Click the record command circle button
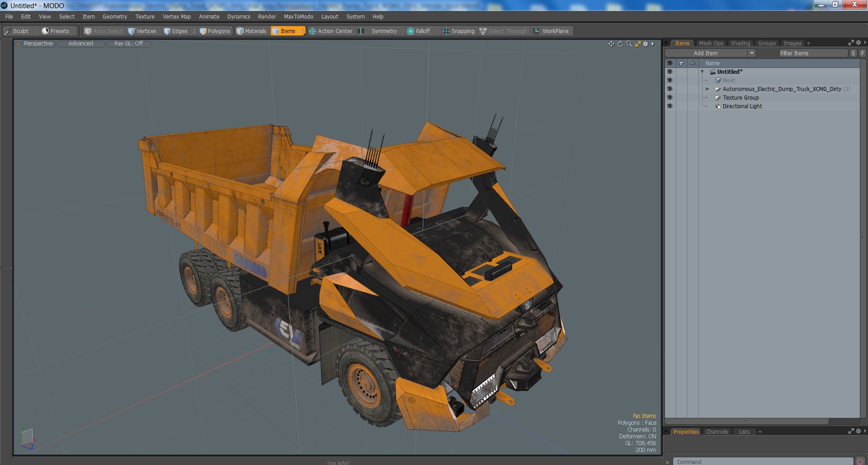 [860, 462]
